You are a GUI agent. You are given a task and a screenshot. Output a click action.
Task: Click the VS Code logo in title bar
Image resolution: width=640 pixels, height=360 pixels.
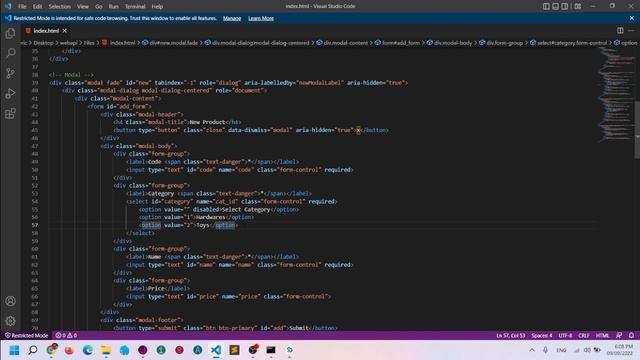pos(8,6)
